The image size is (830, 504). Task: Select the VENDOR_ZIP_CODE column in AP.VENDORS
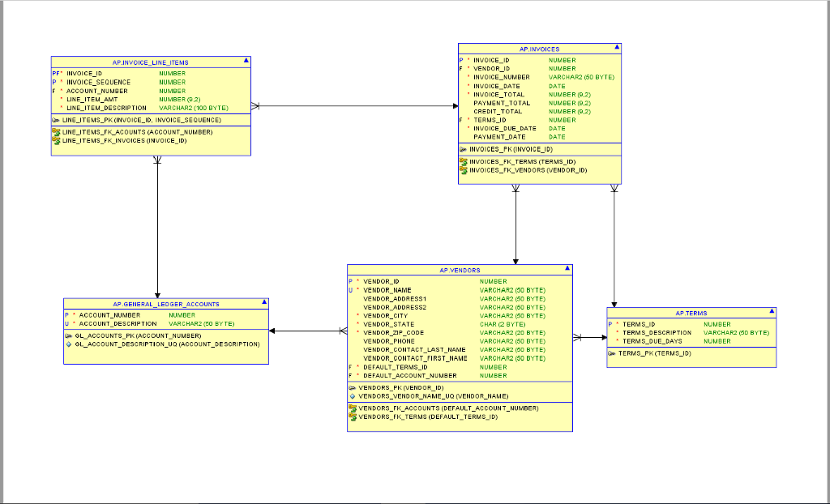[x=393, y=332]
